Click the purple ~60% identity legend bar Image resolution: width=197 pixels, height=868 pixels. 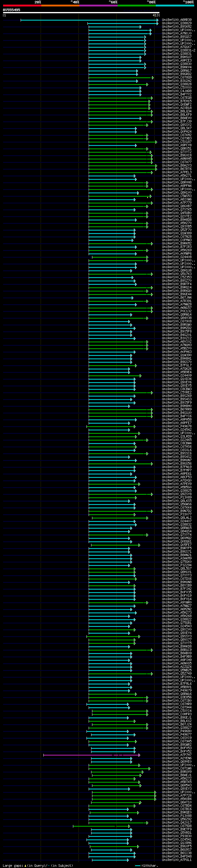[x=99, y=6]
